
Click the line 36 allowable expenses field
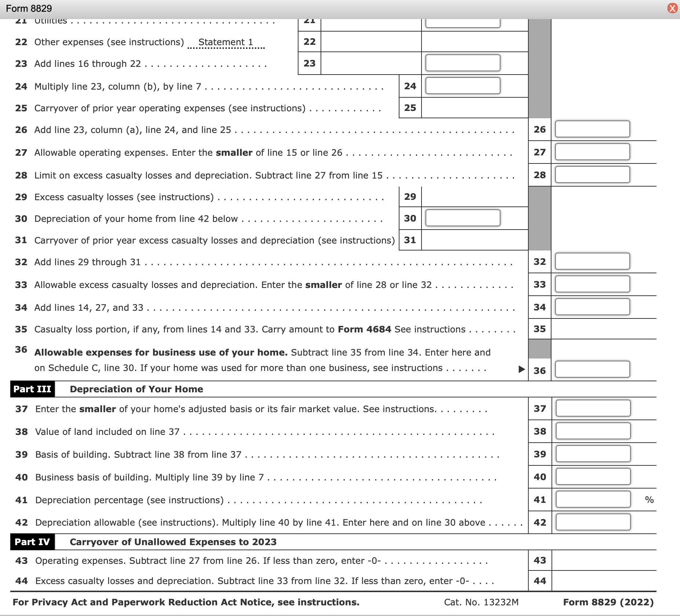click(592, 369)
